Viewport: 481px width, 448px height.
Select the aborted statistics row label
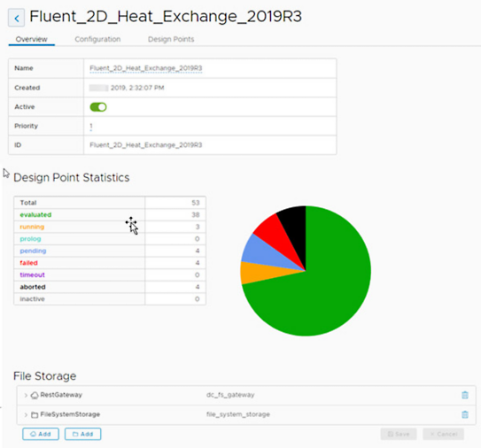[33, 287]
